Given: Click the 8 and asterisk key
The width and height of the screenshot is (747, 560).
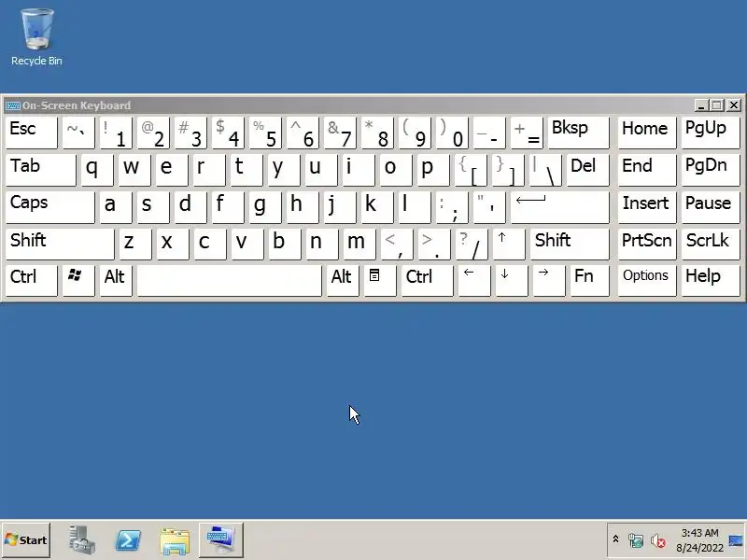Looking at the screenshot, I should (377, 133).
